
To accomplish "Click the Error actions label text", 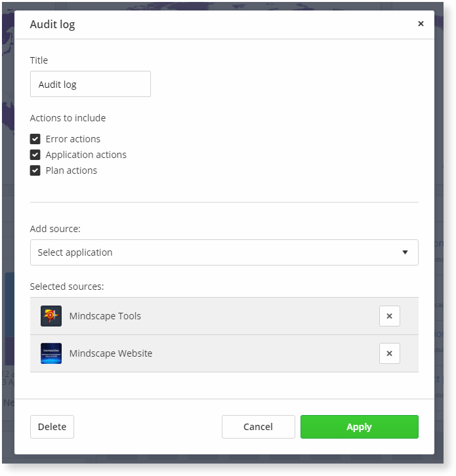I will click(x=73, y=139).
